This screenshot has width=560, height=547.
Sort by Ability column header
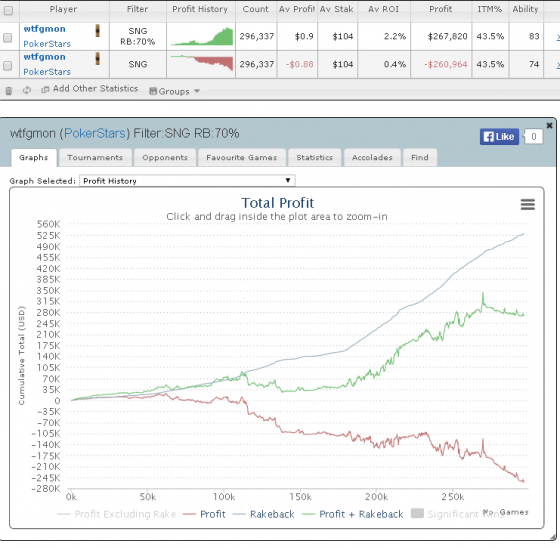click(x=525, y=9)
